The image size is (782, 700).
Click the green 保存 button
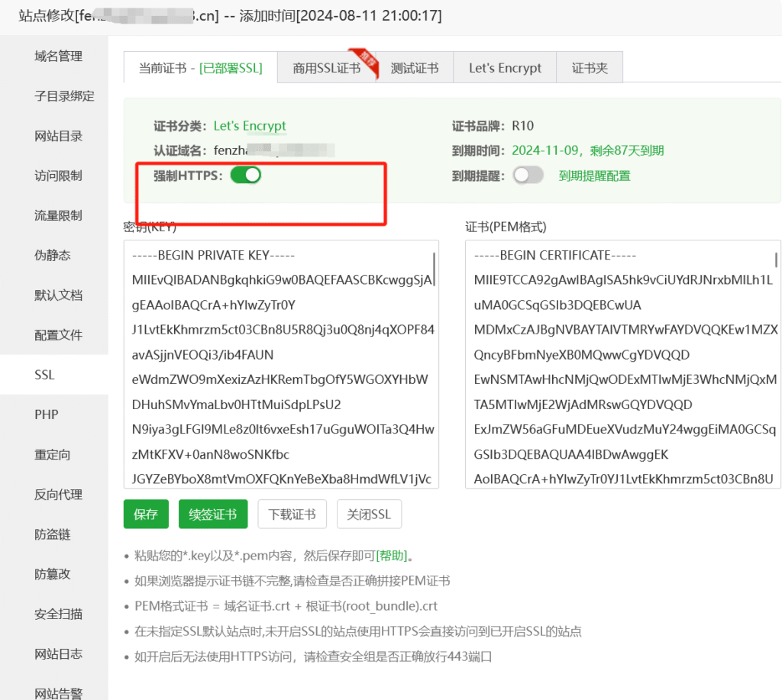click(x=145, y=514)
